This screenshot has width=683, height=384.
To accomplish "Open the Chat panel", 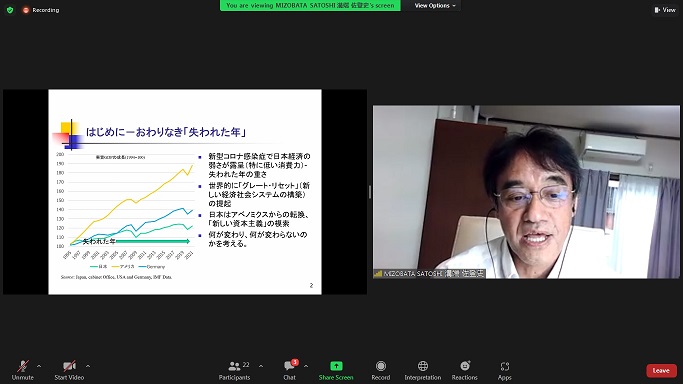I will coord(290,370).
